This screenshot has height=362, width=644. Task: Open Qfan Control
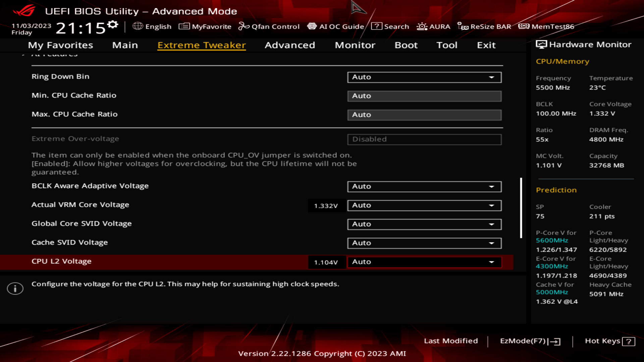tap(269, 26)
